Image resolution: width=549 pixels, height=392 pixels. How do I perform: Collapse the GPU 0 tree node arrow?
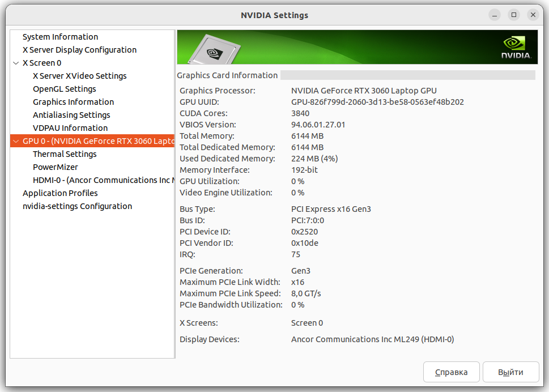[16, 141]
